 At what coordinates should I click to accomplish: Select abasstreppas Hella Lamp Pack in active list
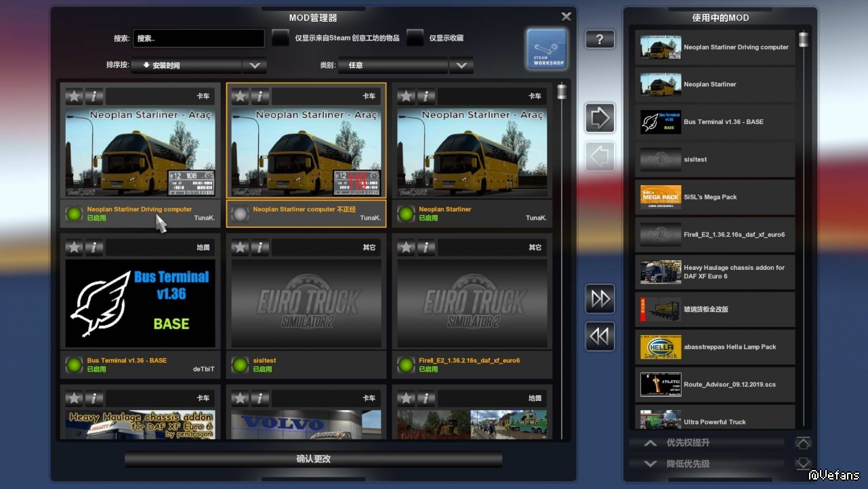coord(715,347)
